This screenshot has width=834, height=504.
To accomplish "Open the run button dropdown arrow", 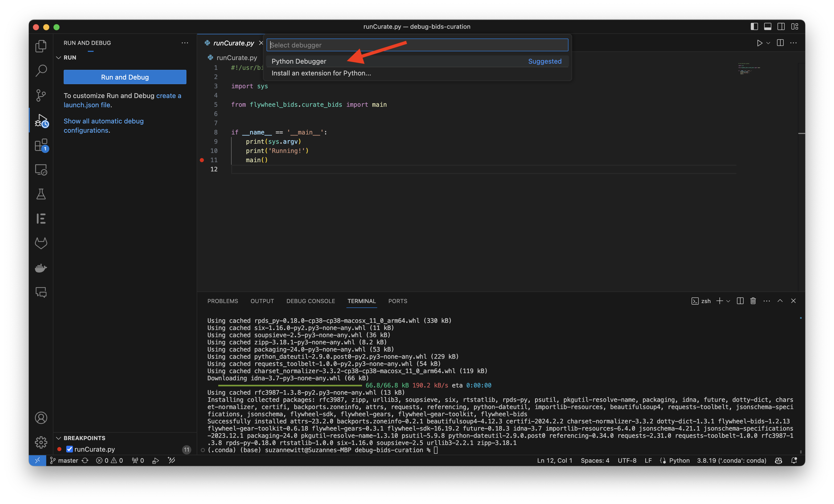I will pyautogui.click(x=768, y=43).
